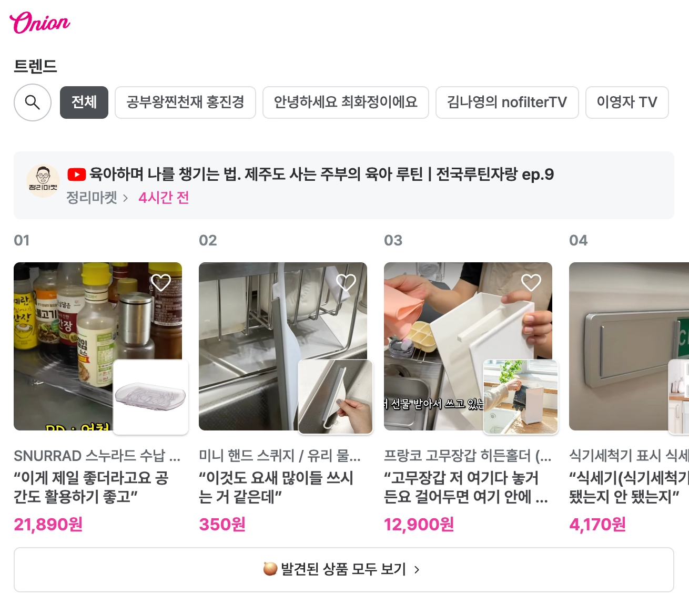Open SNURRAD tray small product thumbnail
689x616 pixels.
pos(151,397)
